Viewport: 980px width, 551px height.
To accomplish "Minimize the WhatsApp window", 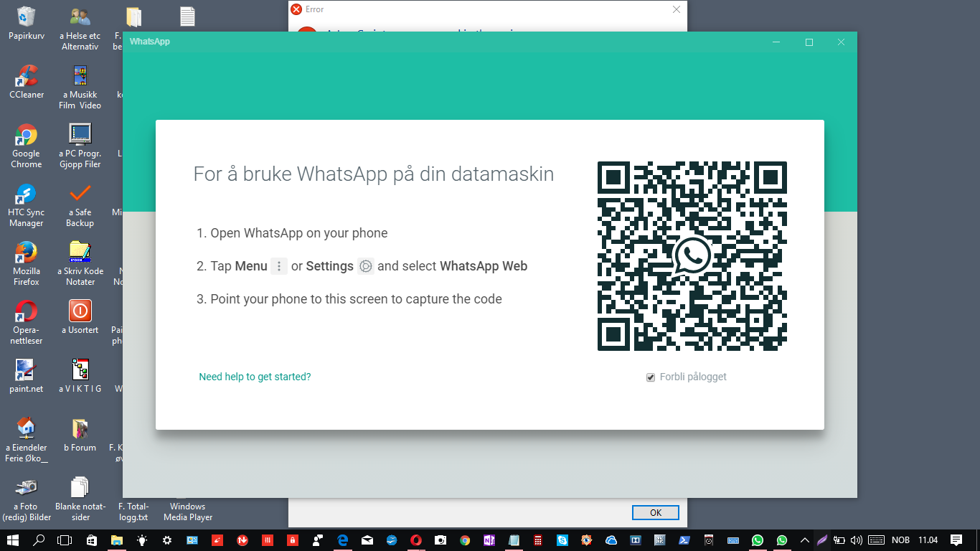I will pos(776,42).
